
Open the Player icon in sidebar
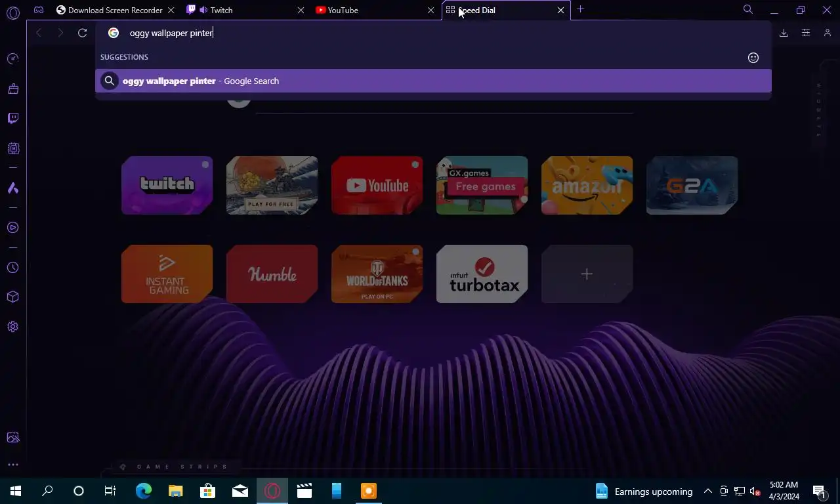tap(13, 228)
